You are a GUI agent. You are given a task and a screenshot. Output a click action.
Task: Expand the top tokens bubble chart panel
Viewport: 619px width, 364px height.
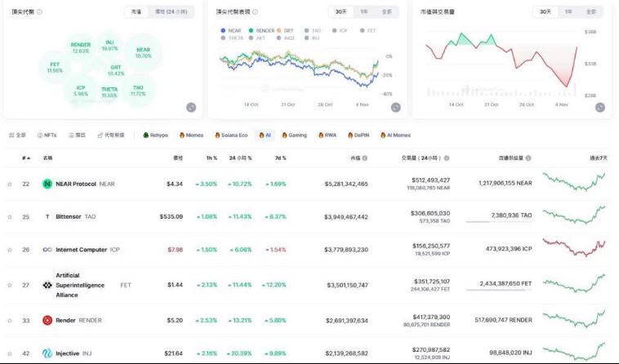point(191,107)
